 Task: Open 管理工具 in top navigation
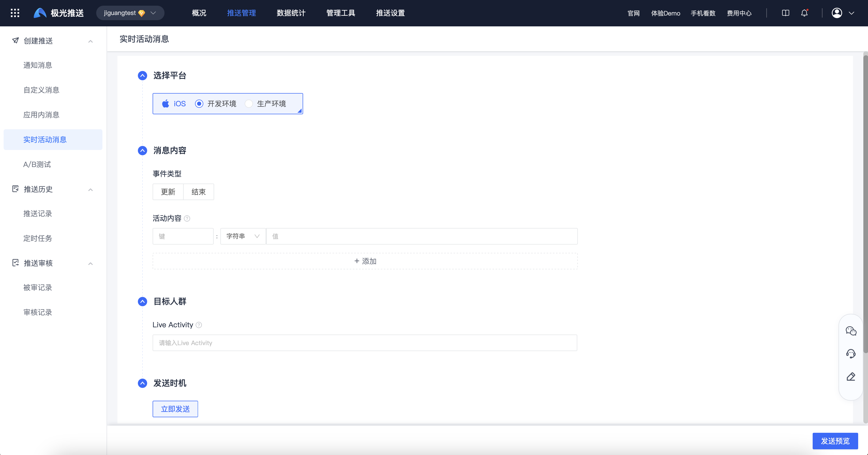point(340,13)
